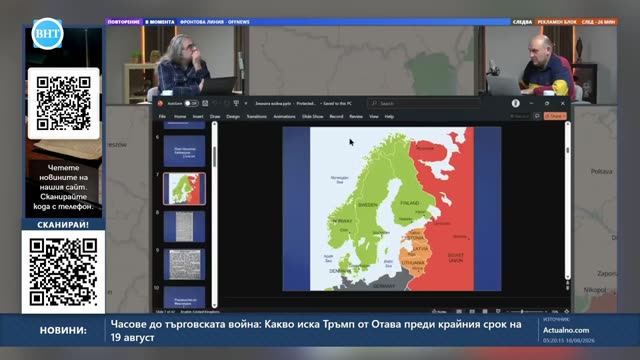Select slide 9 newspaper thumbnail

click(x=184, y=264)
